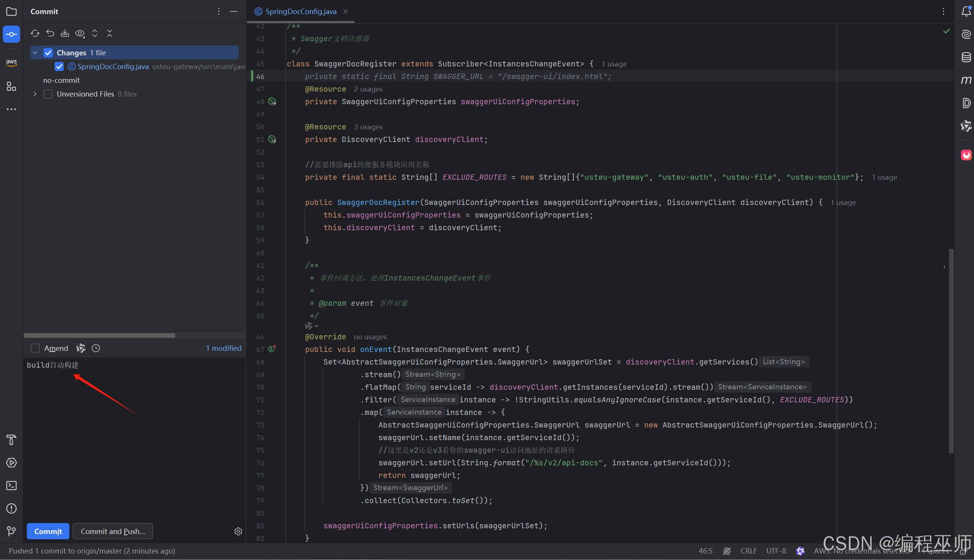Click the 'no usages' hint after @Override
Image resolution: width=974 pixels, height=560 pixels.
click(370, 337)
